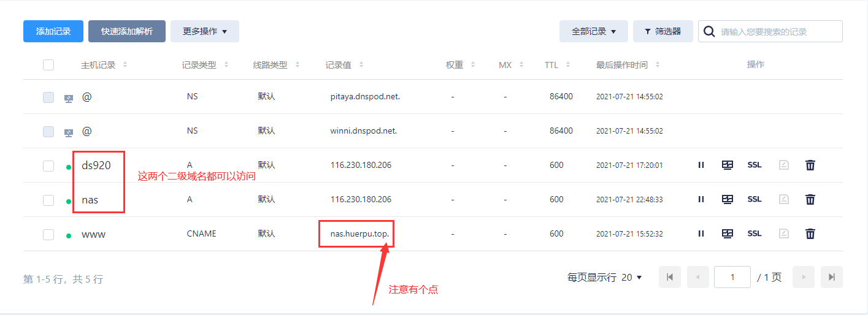Click the 快速添加解析 button

click(x=127, y=31)
